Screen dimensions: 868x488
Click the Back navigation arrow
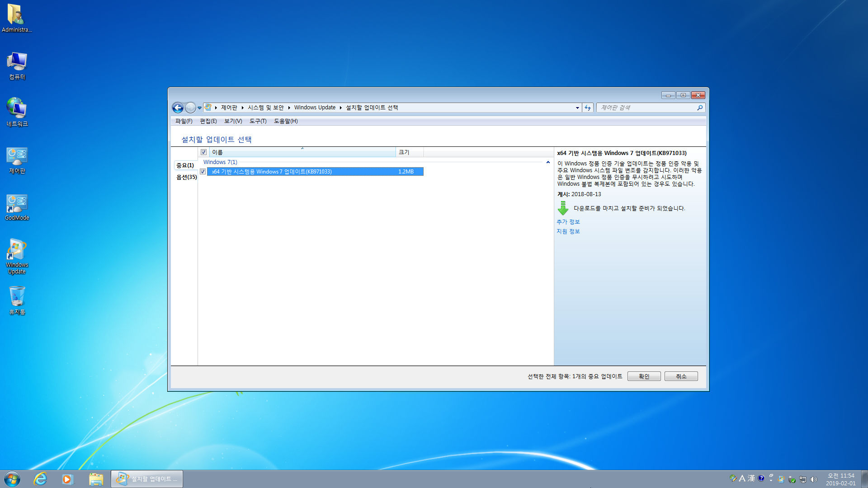click(178, 108)
